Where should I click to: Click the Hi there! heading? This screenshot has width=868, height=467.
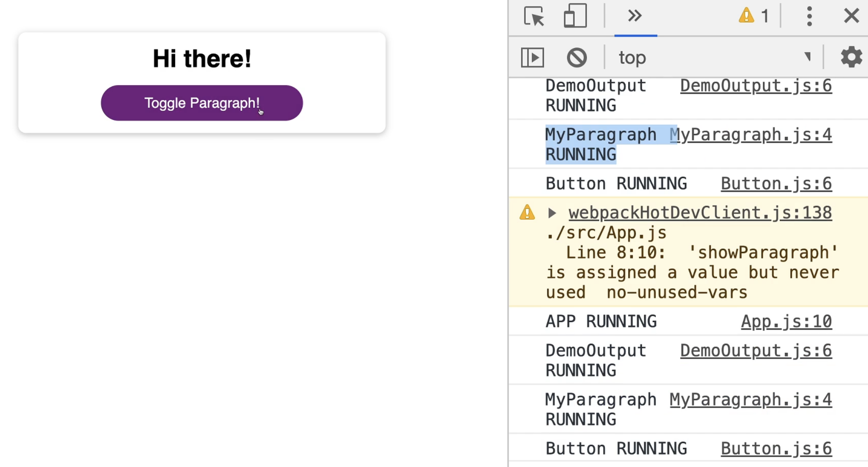point(202,59)
